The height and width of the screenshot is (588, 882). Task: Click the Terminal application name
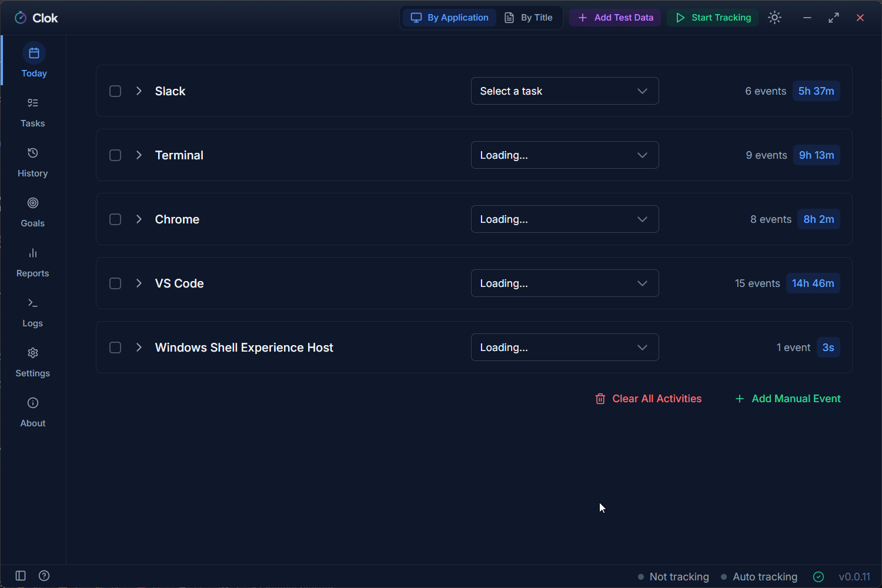179,155
